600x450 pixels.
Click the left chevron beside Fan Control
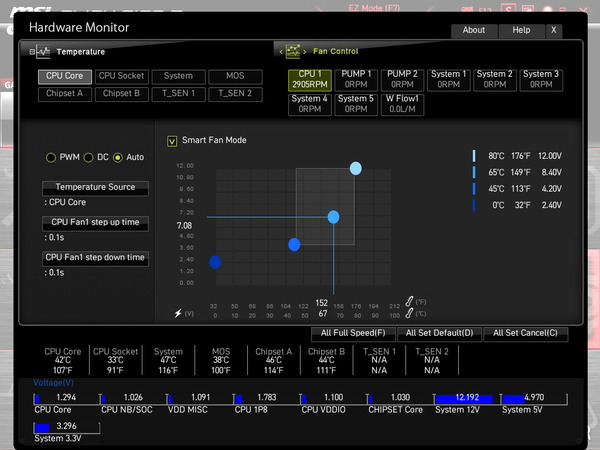tap(281, 52)
